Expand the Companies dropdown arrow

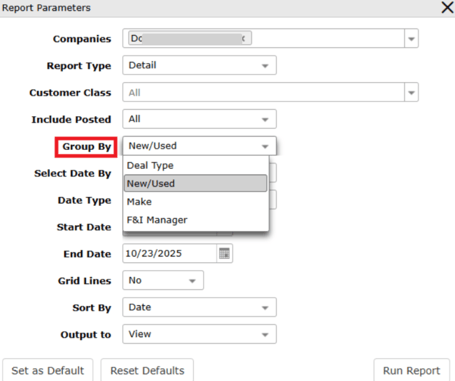tap(411, 39)
